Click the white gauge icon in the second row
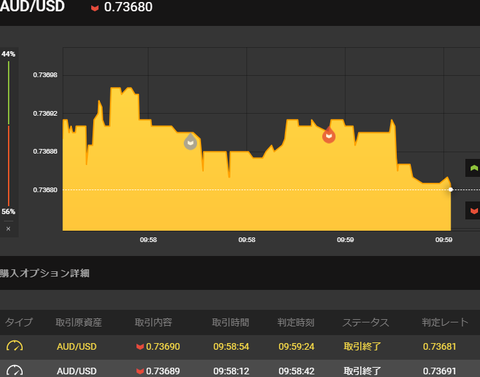Viewport: 480px width, 377px height. (15, 371)
